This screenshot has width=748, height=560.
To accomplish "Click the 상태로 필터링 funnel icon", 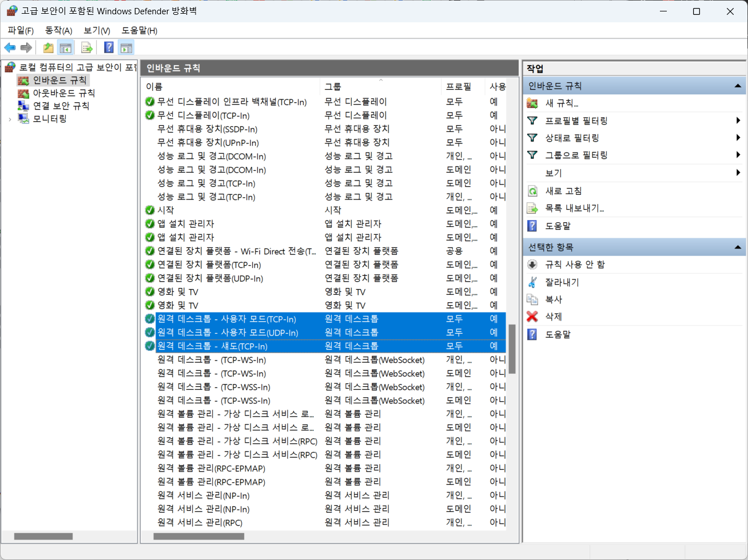I will click(x=532, y=138).
